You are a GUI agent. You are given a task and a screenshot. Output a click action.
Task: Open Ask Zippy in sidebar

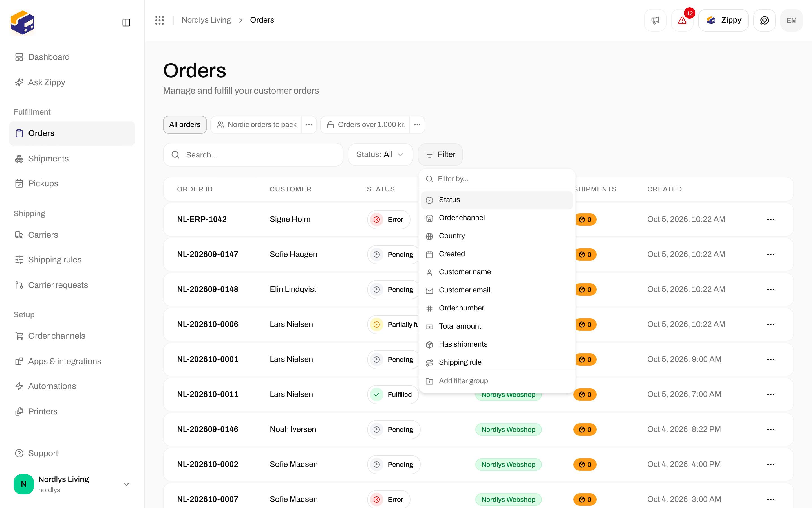click(x=72, y=82)
